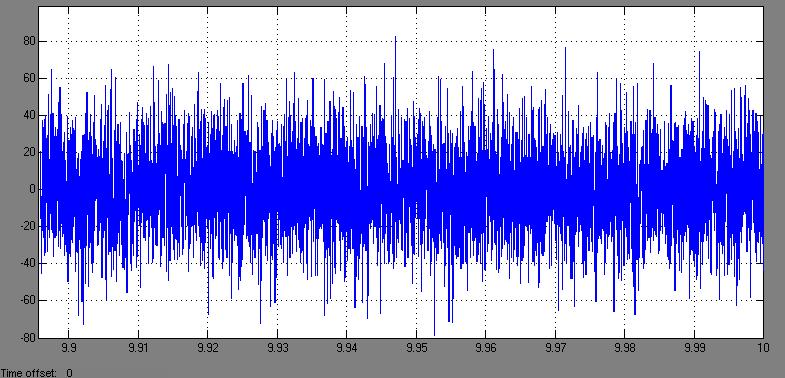
Task: Click the x-axis label 9.94
Action: pyautogui.click(x=346, y=347)
